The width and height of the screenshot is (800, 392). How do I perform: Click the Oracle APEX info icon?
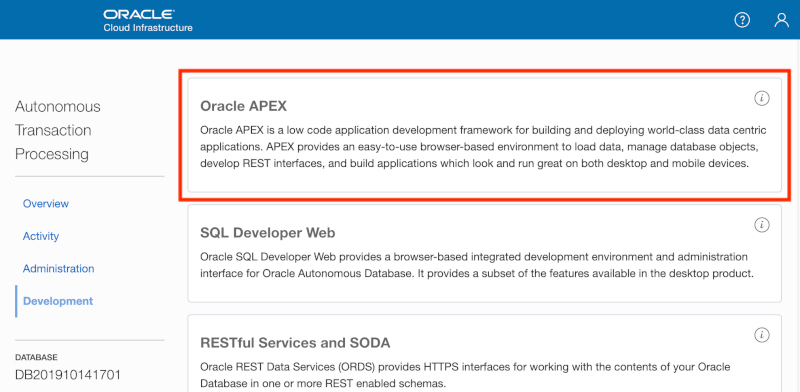[x=762, y=98]
